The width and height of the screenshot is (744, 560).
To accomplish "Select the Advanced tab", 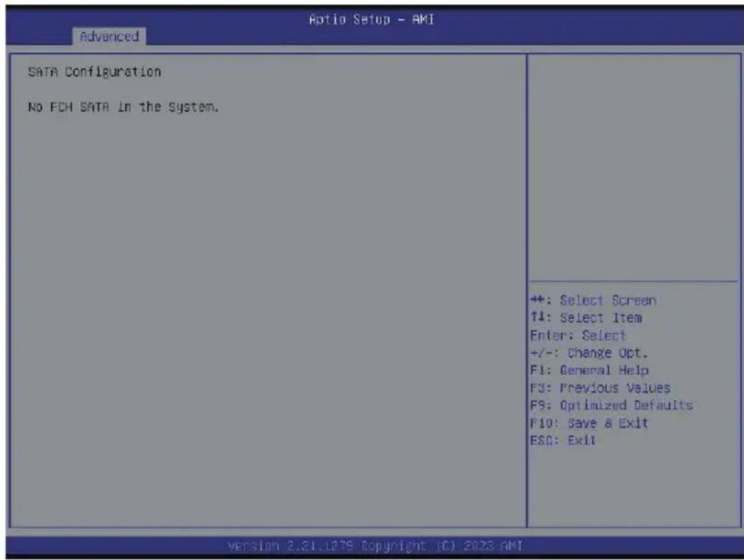I will [109, 36].
